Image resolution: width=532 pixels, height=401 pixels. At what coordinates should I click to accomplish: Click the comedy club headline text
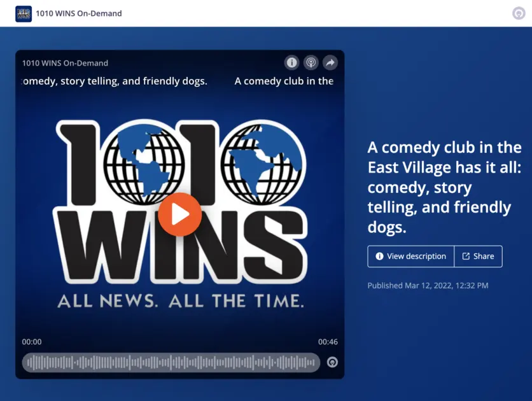point(444,187)
